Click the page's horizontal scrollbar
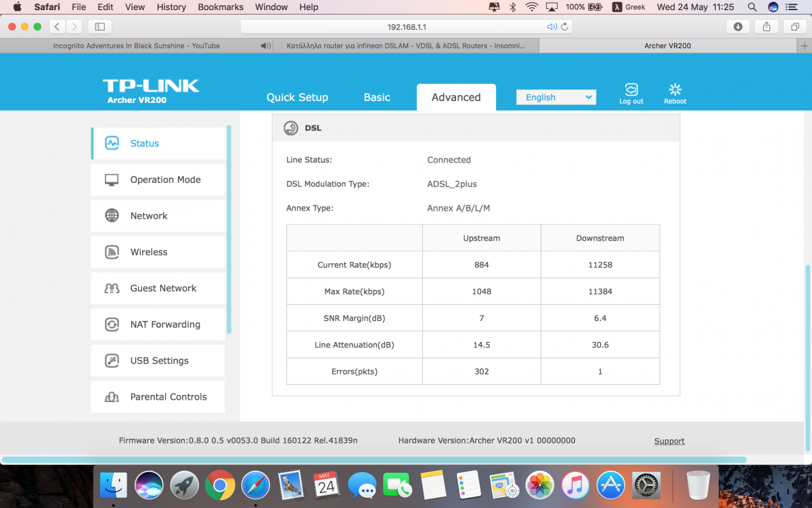The width and height of the screenshot is (812, 508). pyautogui.click(x=374, y=460)
